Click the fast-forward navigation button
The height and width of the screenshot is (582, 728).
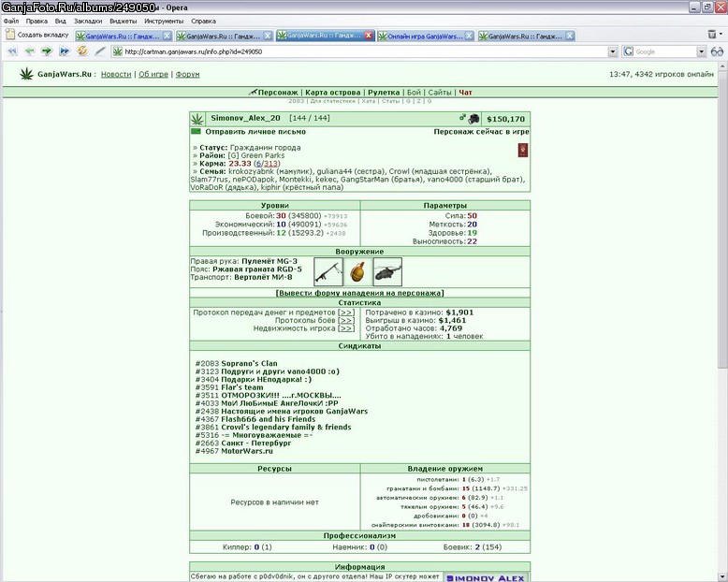point(65,51)
